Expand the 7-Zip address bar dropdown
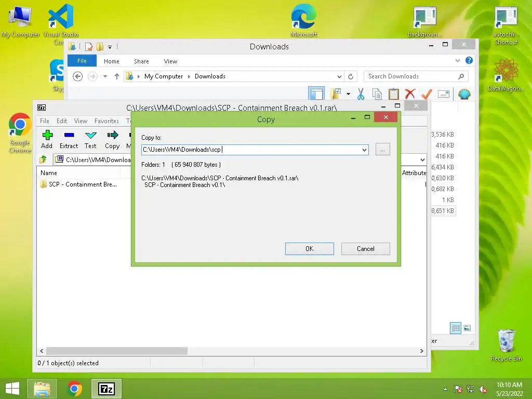The image size is (532, 399). (x=422, y=159)
